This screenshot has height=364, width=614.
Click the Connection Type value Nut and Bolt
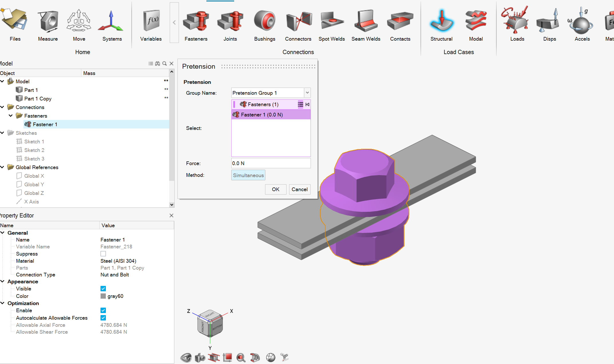[x=114, y=275]
